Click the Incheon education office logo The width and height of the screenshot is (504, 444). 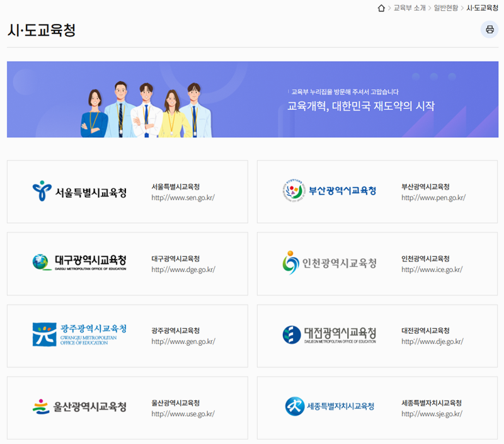click(x=329, y=263)
